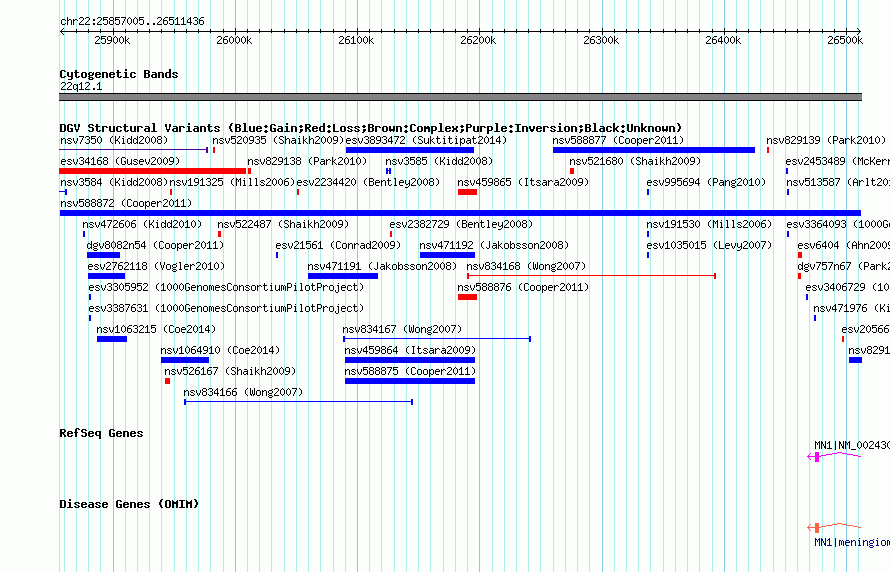
Task: Open variant label nsv521680 (Shaikh2009)
Action: 635,161
